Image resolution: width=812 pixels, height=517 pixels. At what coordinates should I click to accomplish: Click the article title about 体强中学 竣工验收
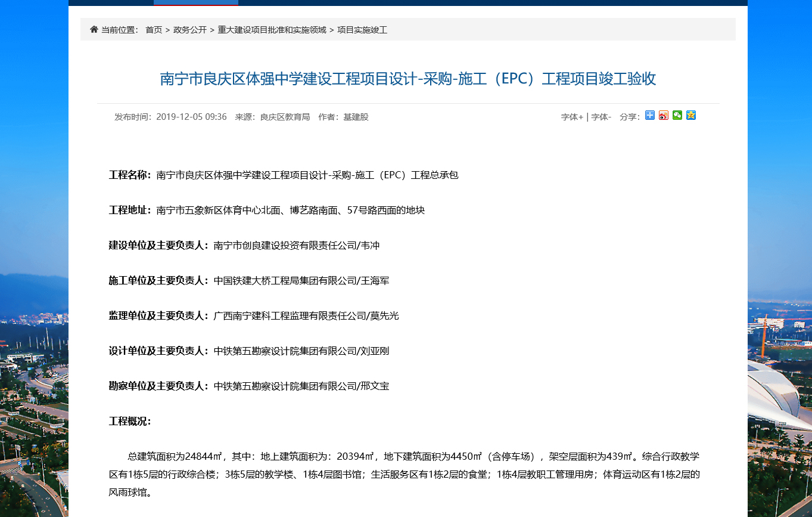coord(408,79)
